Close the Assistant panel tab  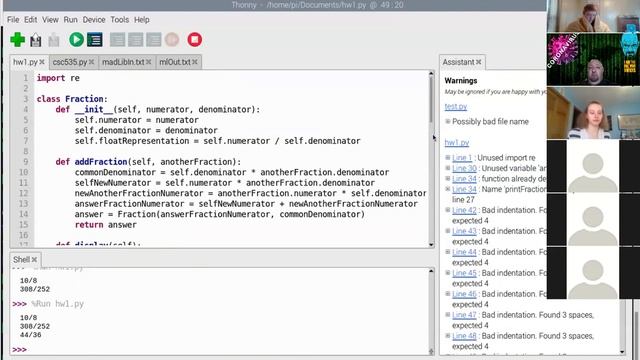tap(479, 62)
